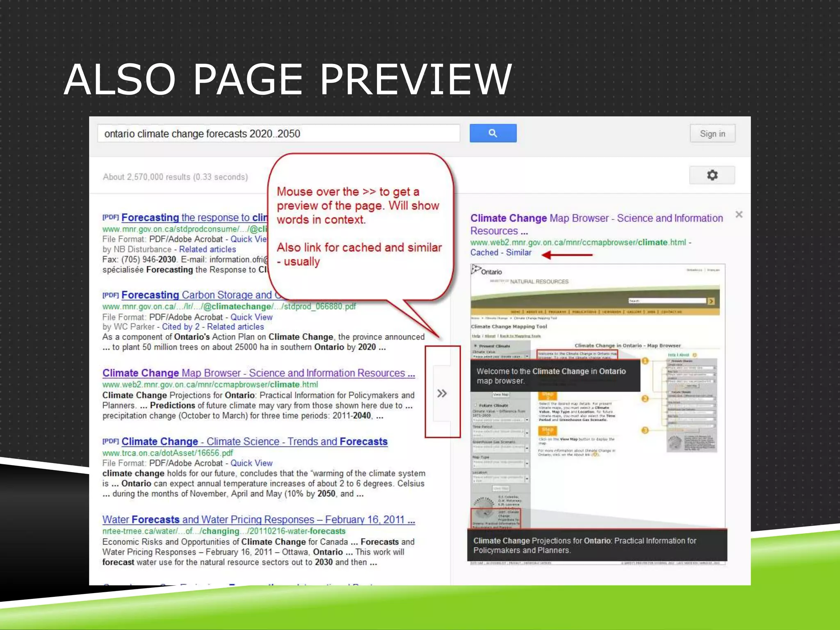The width and height of the screenshot is (840, 630).
Task: Click Related articles under WC Parker
Action: click(235, 327)
